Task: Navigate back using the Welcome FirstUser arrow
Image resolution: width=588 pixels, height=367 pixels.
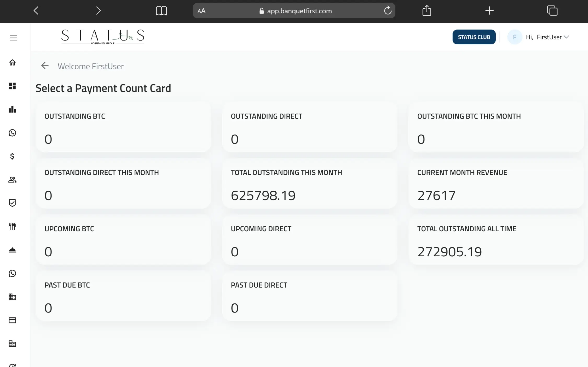Action: click(44, 66)
